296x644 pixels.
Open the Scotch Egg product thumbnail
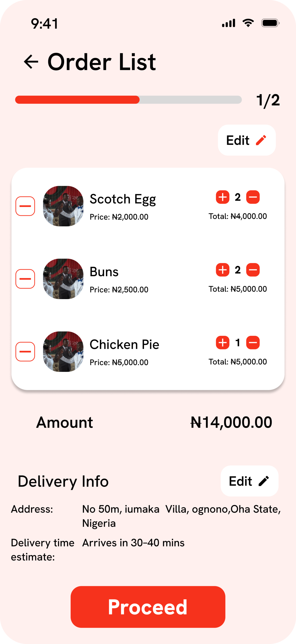pos(63,206)
